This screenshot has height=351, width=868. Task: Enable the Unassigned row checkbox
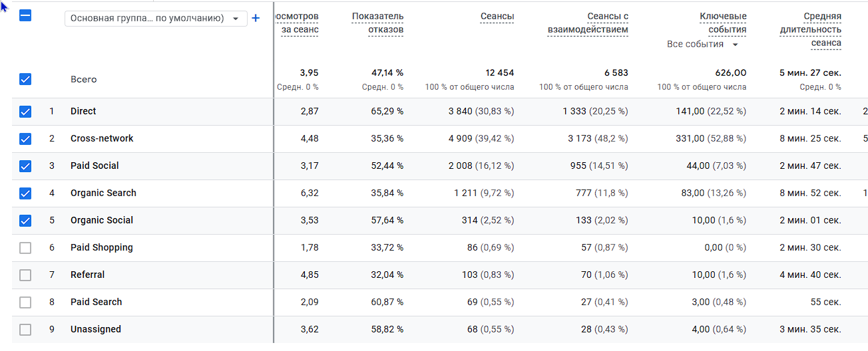pyautogui.click(x=25, y=330)
